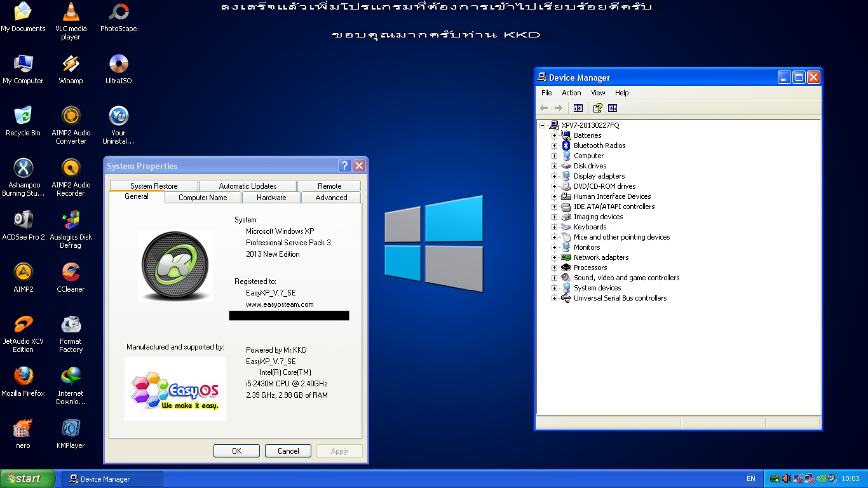Click the Recycle Bin icon
The image size is (868, 488).
point(23,121)
